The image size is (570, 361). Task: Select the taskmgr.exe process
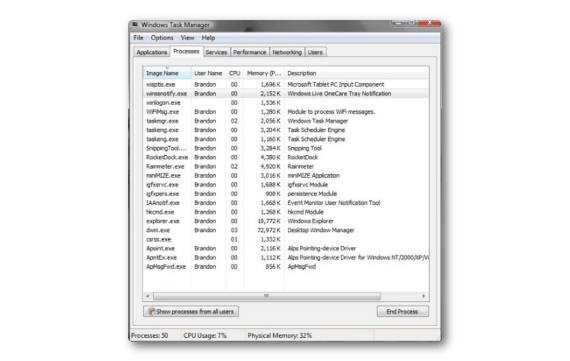[286, 121]
